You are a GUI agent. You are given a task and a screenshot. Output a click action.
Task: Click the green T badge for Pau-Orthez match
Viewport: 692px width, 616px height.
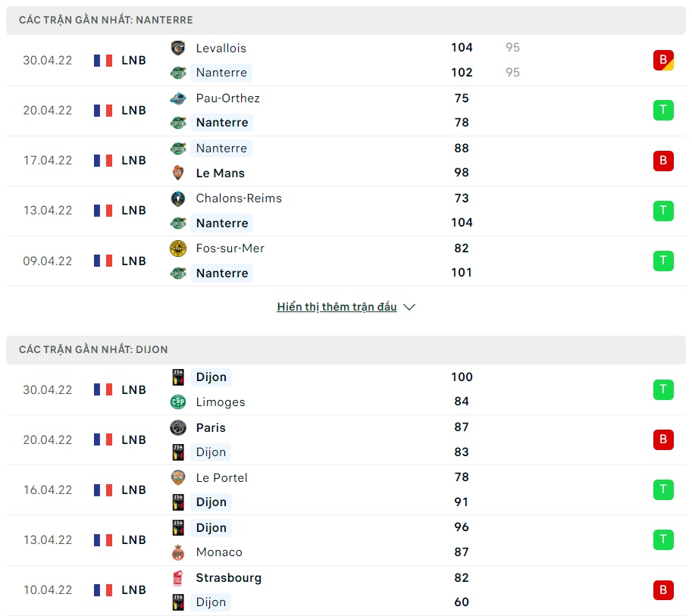663,110
